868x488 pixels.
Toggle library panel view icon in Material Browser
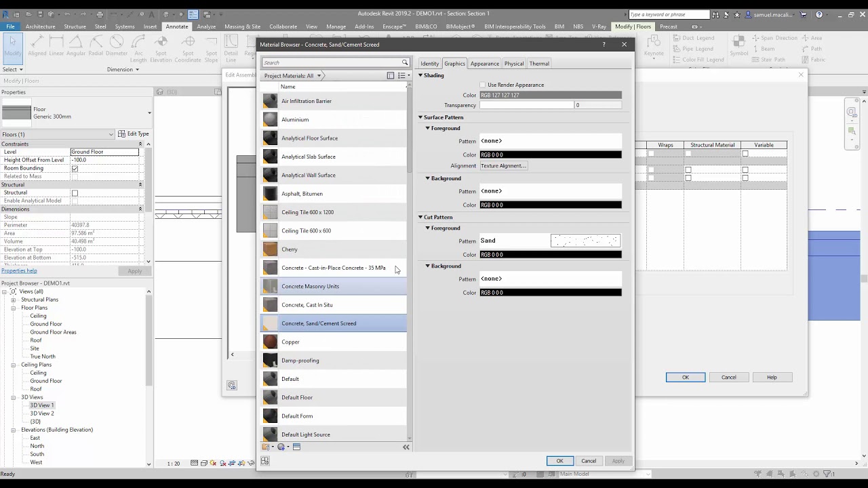coord(390,76)
